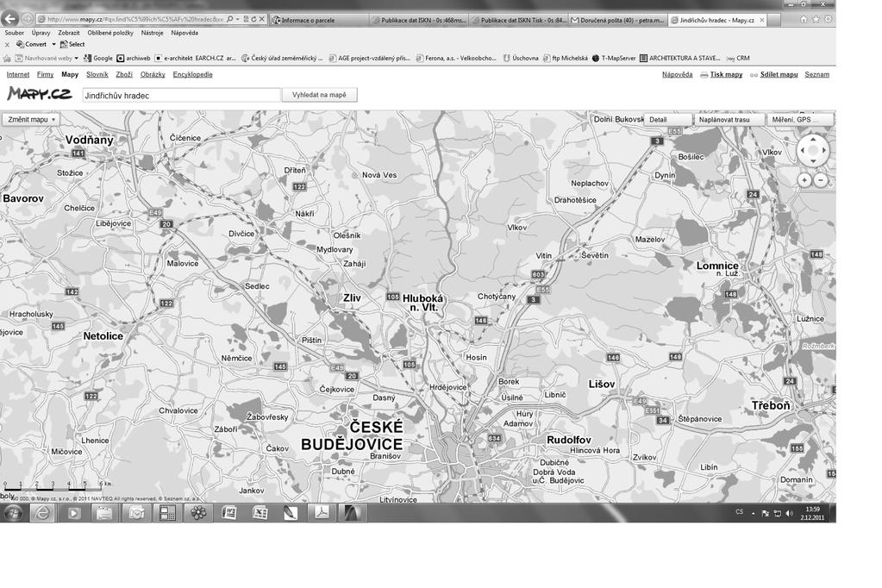882x588 pixels.
Task: Open the Nástroje menu
Action: [x=152, y=33]
